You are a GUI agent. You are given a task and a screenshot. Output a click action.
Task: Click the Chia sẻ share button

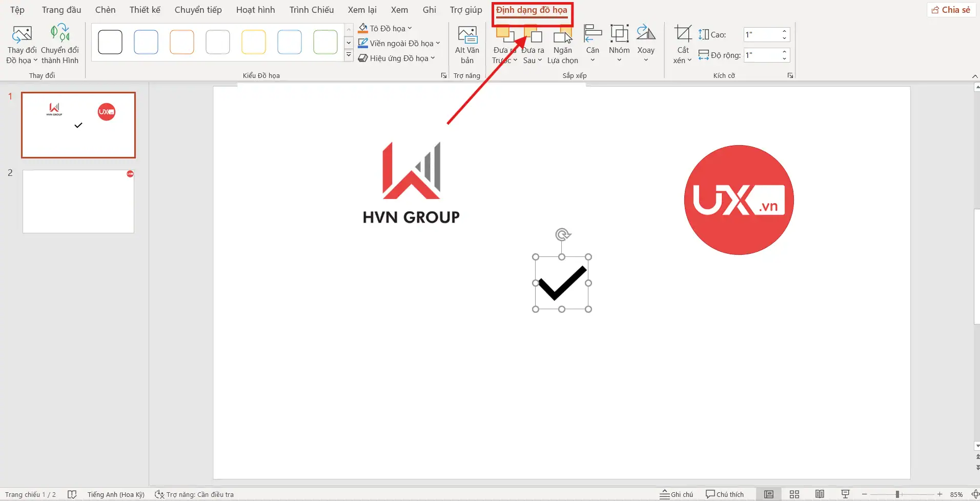pos(951,10)
